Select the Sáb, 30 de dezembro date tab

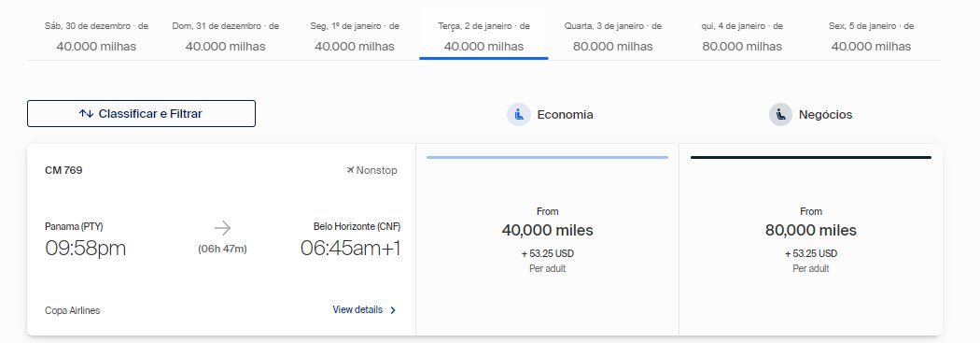[96, 36]
